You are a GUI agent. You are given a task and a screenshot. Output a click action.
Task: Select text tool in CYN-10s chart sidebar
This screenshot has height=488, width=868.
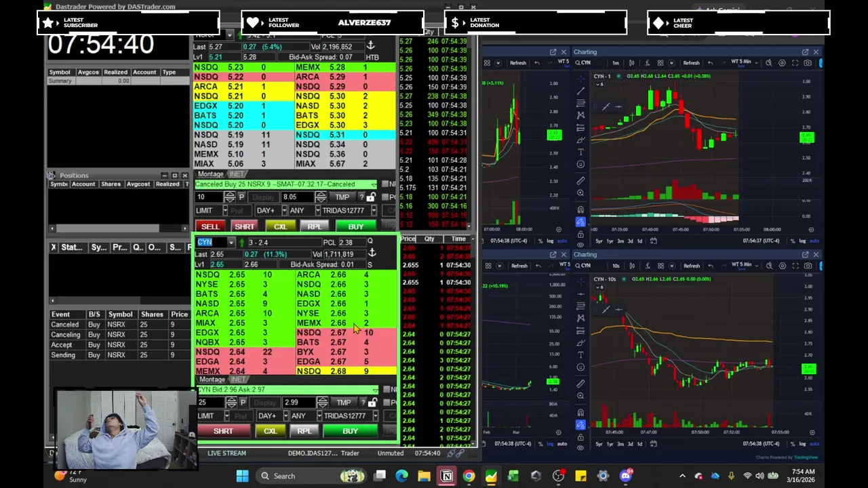580,355
